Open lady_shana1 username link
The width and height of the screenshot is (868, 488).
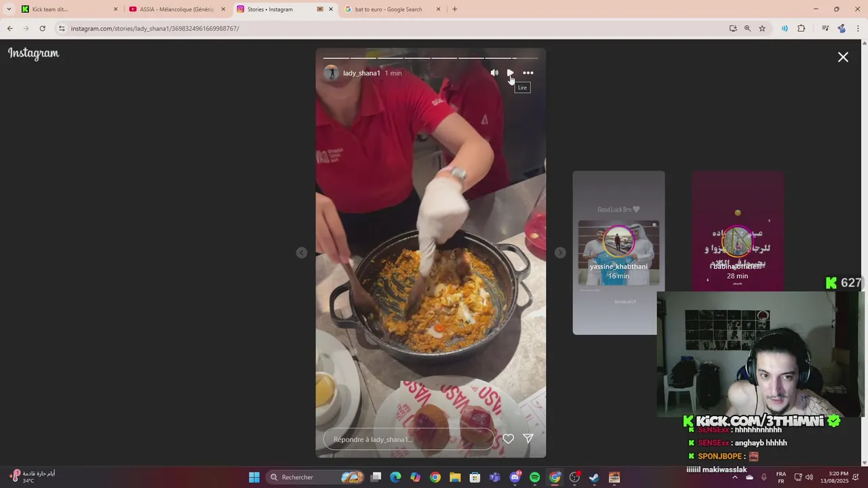361,73
